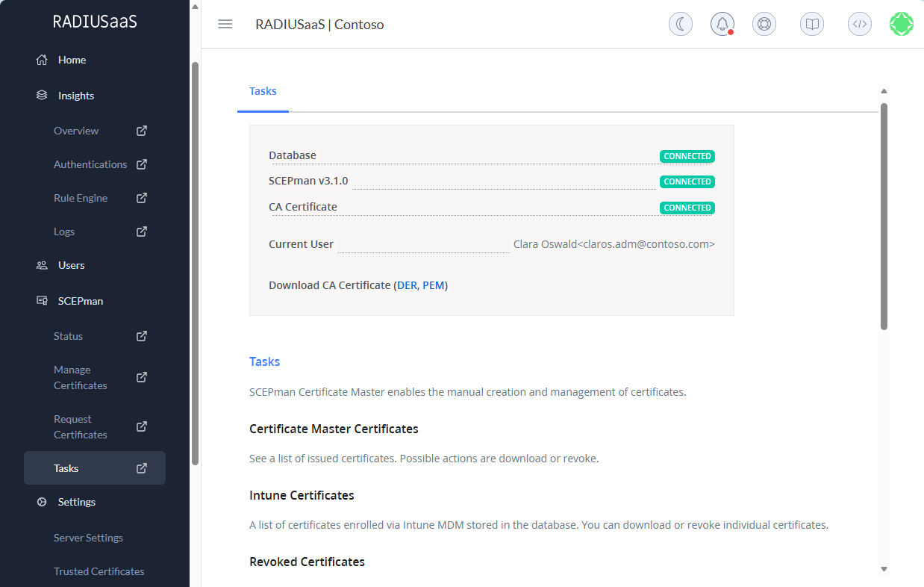Open the SCEPman menu entry
Viewport: 924px width, 587px height.
click(x=81, y=300)
